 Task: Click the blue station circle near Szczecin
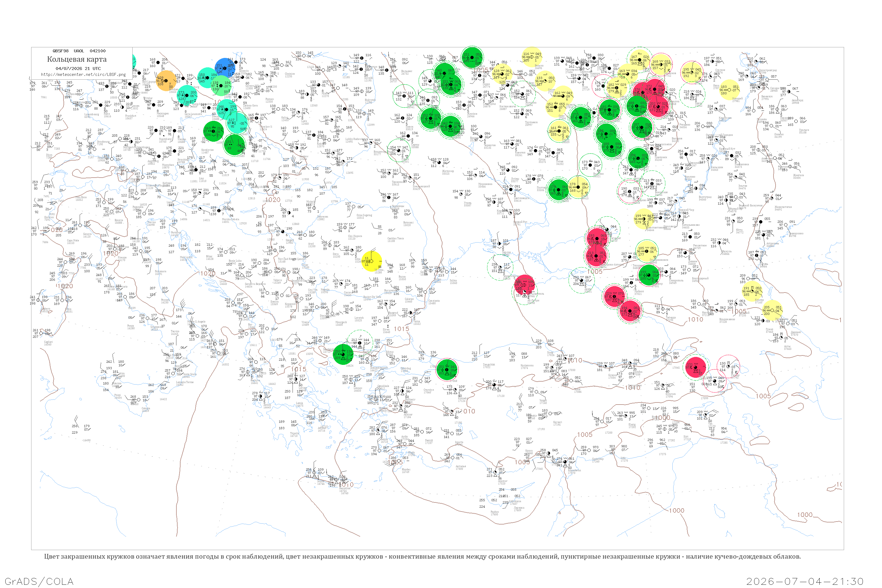225,68
